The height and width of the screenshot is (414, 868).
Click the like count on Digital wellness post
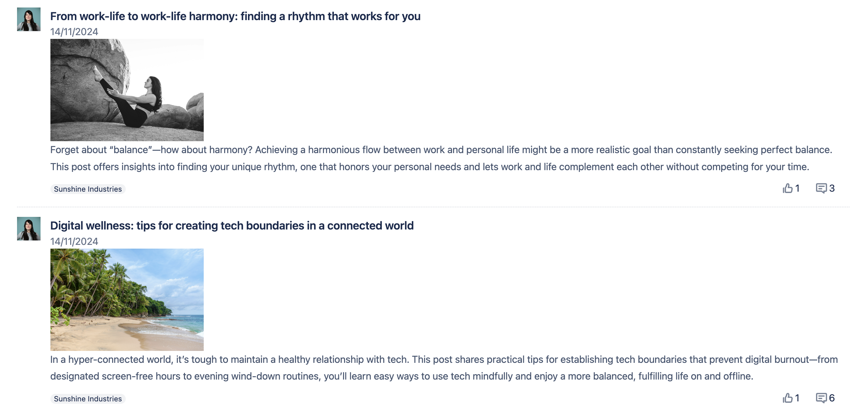[797, 398]
